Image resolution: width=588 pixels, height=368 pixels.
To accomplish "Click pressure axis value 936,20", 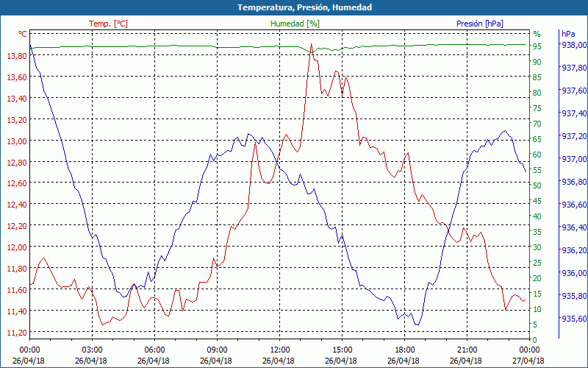I will click(x=573, y=250).
